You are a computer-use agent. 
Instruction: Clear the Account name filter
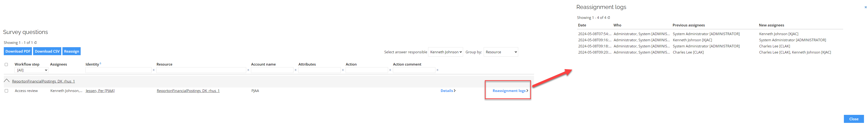click(295, 70)
